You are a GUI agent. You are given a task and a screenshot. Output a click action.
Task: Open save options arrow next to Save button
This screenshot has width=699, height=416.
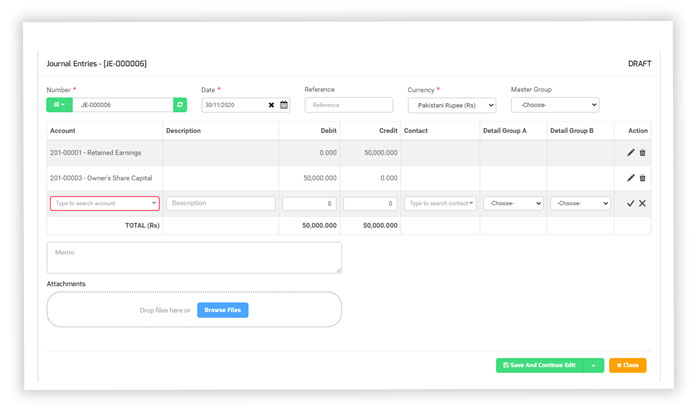pyautogui.click(x=594, y=365)
